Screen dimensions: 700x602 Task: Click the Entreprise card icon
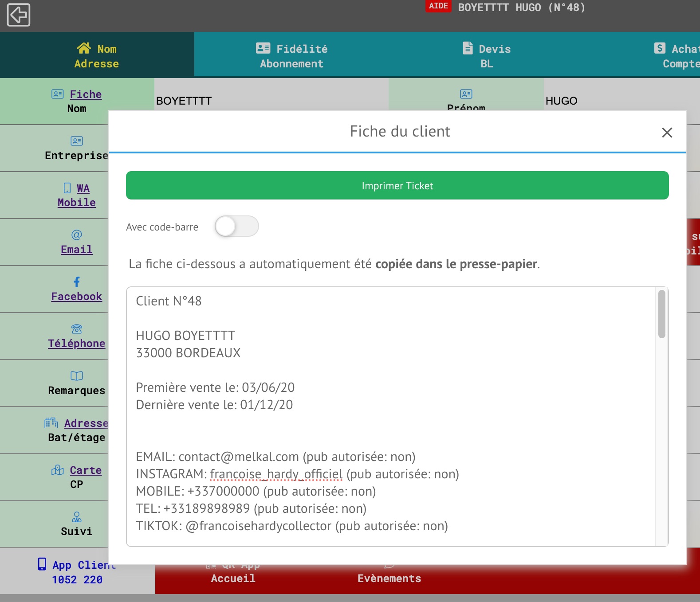(x=77, y=141)
